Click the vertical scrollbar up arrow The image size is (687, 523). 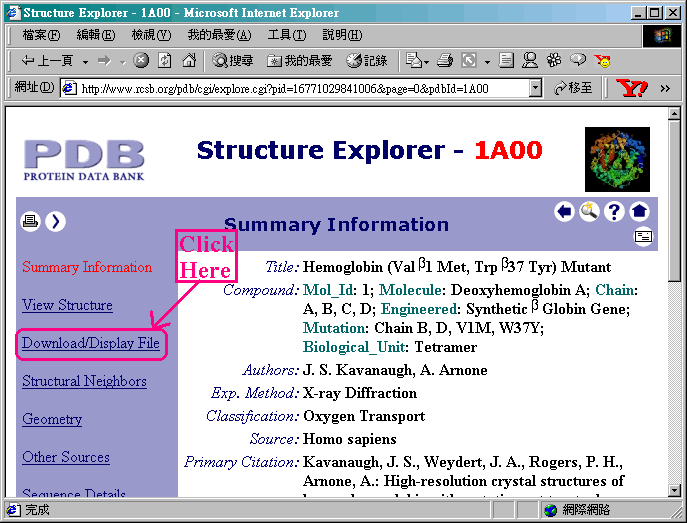pyautogui.click(x=674, y=113)
